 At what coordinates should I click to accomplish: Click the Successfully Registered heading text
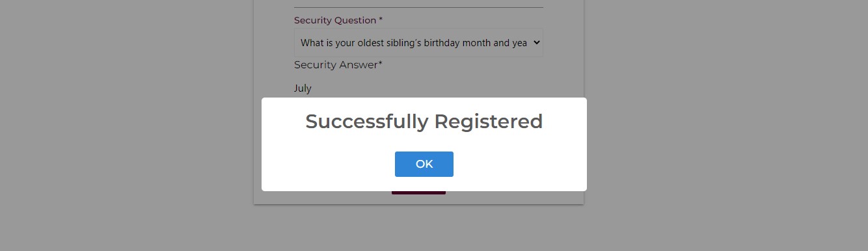click(x=424, y=122)
